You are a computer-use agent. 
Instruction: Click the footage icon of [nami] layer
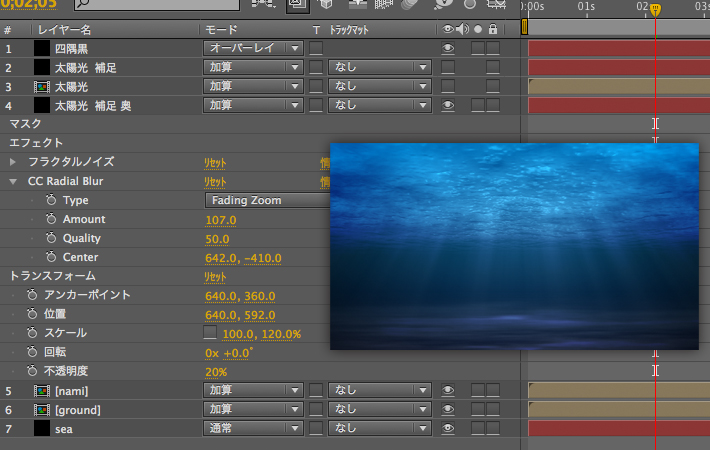point(42,391)
